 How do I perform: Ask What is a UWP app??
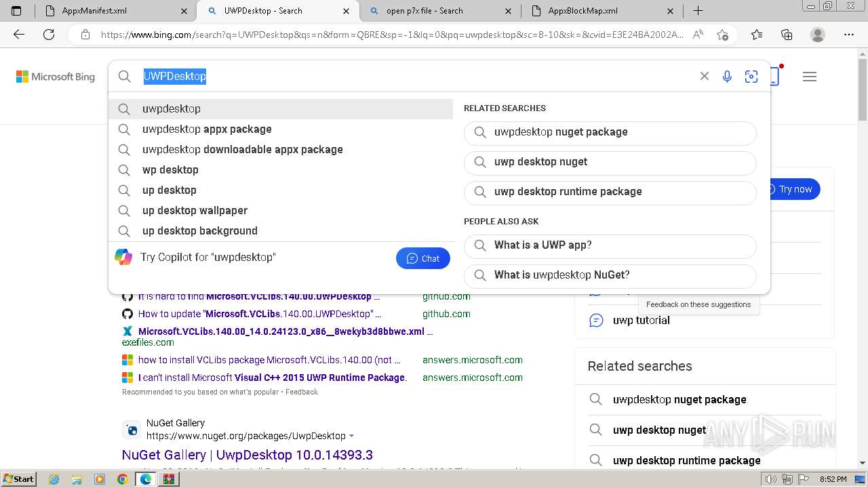click(x=610, y=246)
